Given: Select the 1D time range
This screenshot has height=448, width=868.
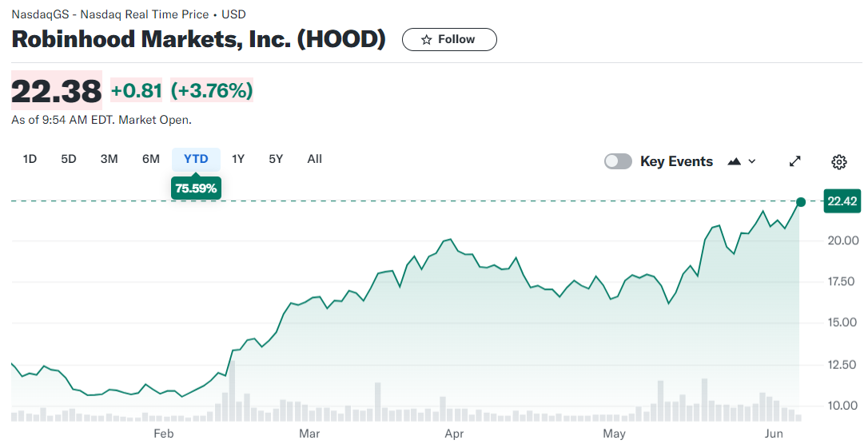Looking at the screenshot, I should coord(30,159).
